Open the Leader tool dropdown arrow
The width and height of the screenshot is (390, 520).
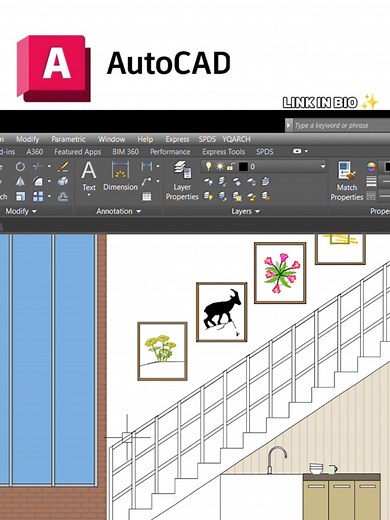(x=158, y=181)
